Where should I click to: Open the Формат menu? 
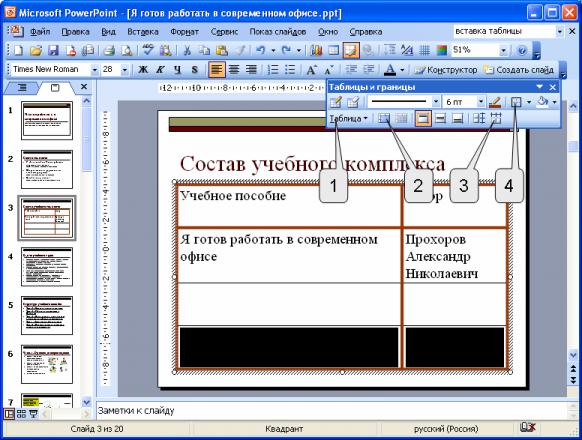point(184,32)
